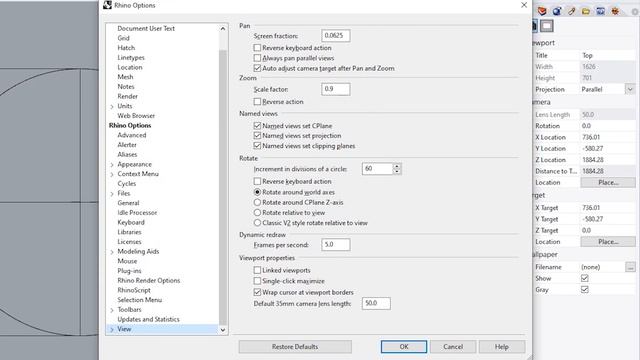Image resolution: width=640 pixels, height=360 pixels.
Task: Enable Single-click maximize
Action: click(x=257, y=281)
